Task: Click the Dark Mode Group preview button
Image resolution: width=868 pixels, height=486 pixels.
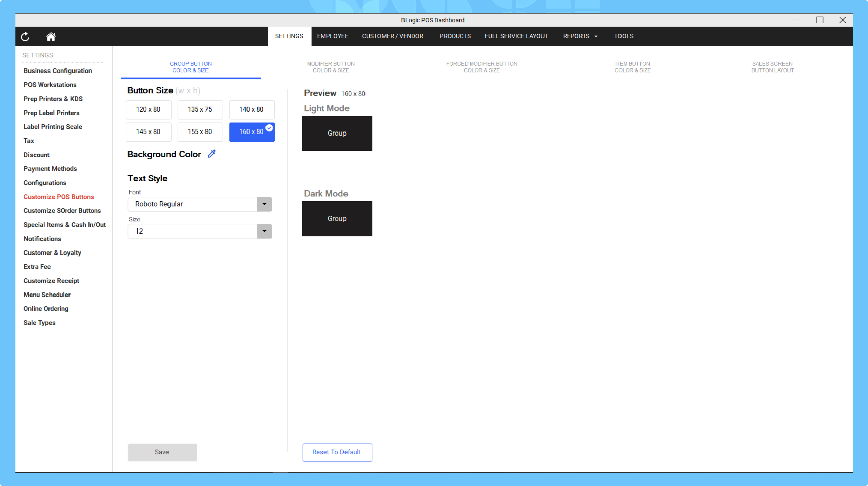Action: (337, 219)
